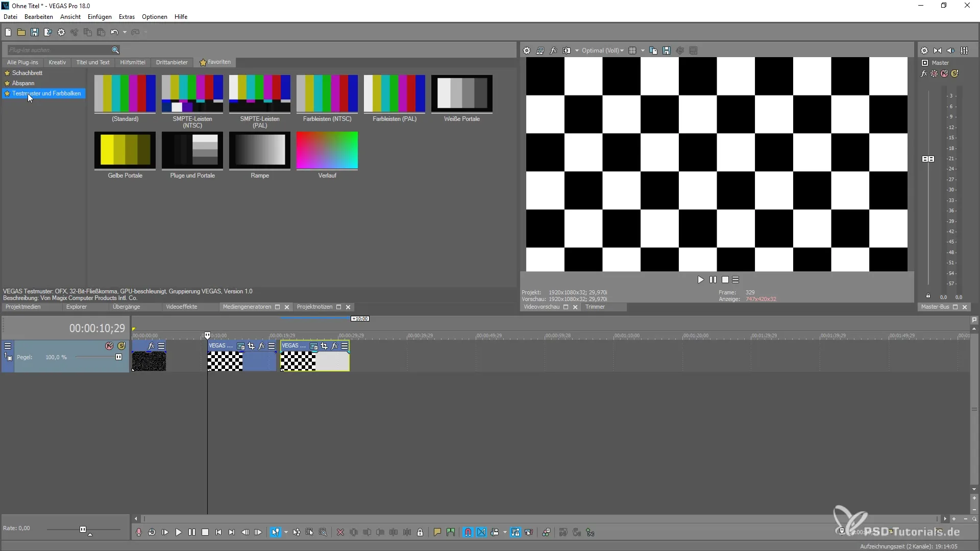Solo the Master Bus
Screen dimensions: 980x551
click(x=954, y=73)
